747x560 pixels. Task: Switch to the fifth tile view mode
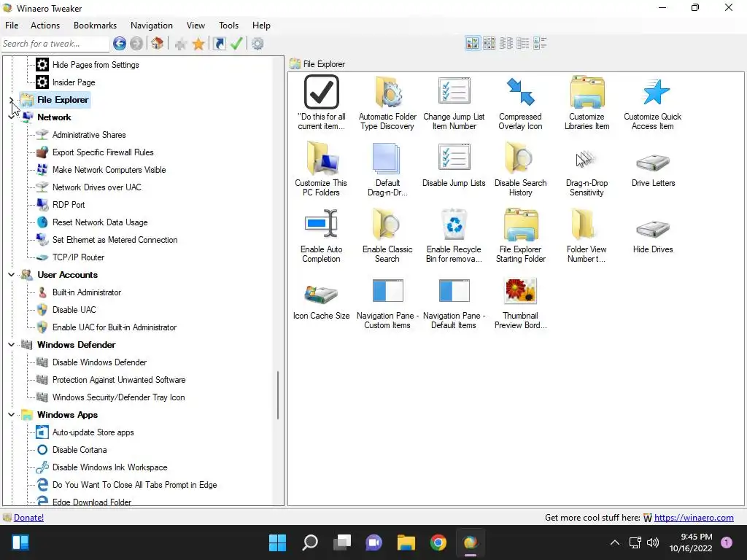tap(540, 43)
